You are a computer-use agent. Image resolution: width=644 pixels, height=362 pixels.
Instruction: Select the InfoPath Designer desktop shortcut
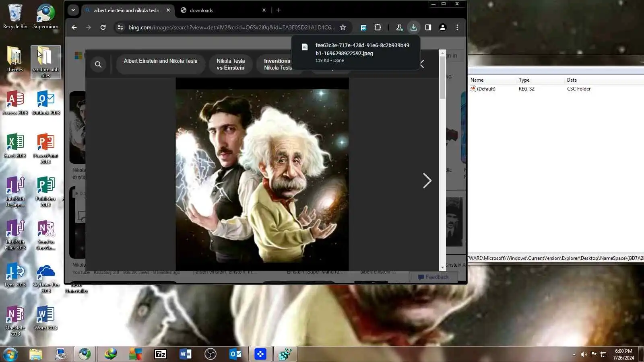[x=15, y=192]
